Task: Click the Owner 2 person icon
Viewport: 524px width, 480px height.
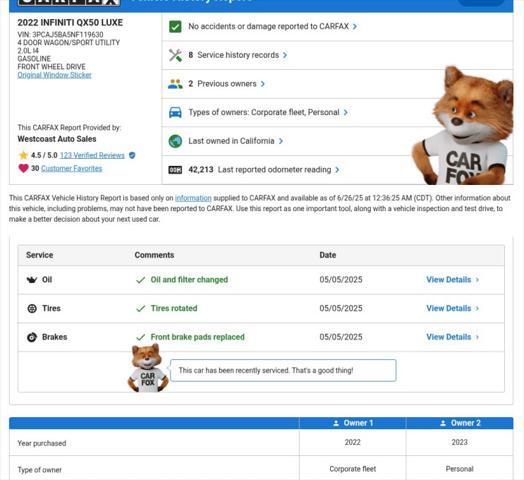Action: pos(443,423)
